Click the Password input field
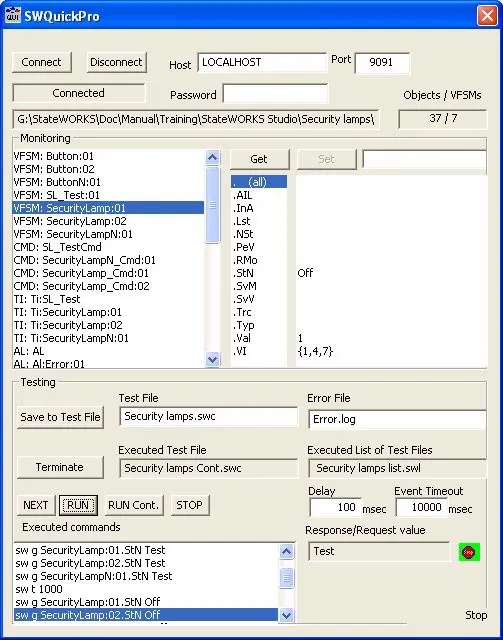The image size is (503, 640). pos(275,94)
